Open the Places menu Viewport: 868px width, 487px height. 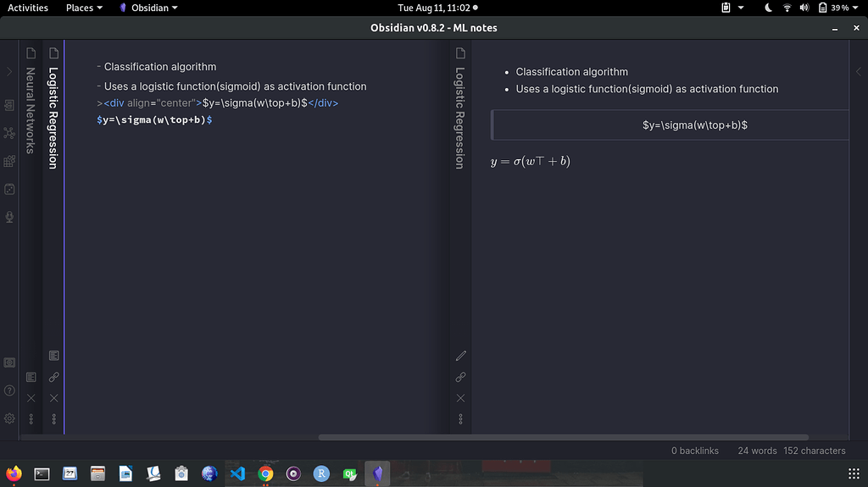click(x=84, y=8)
